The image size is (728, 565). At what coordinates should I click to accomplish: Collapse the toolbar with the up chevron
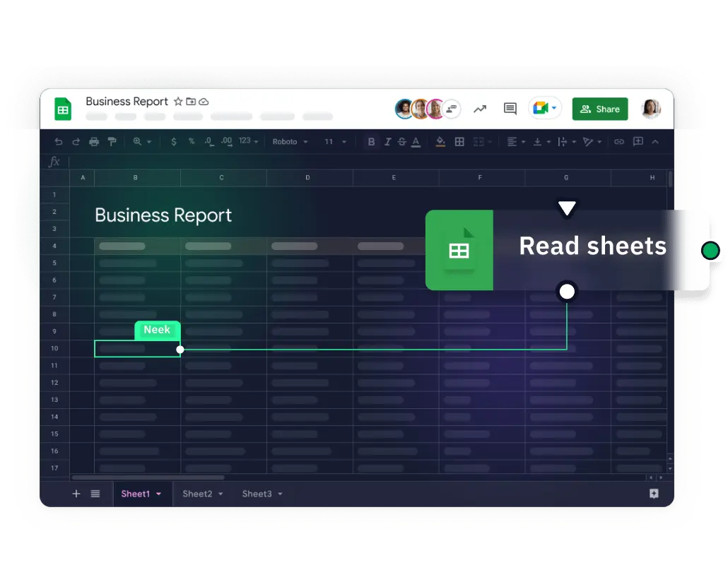(655, 142)
